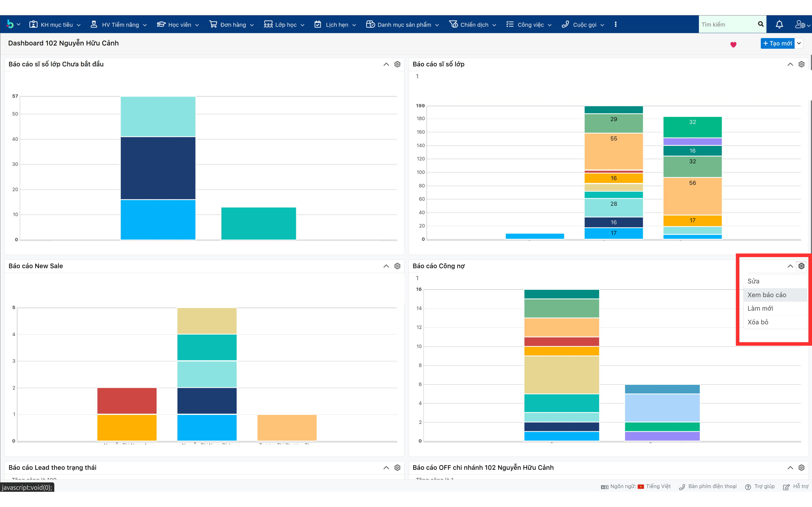
Task: Open gear settings for Báo cáo sĩ số lớp
Action: coord(801,64)
